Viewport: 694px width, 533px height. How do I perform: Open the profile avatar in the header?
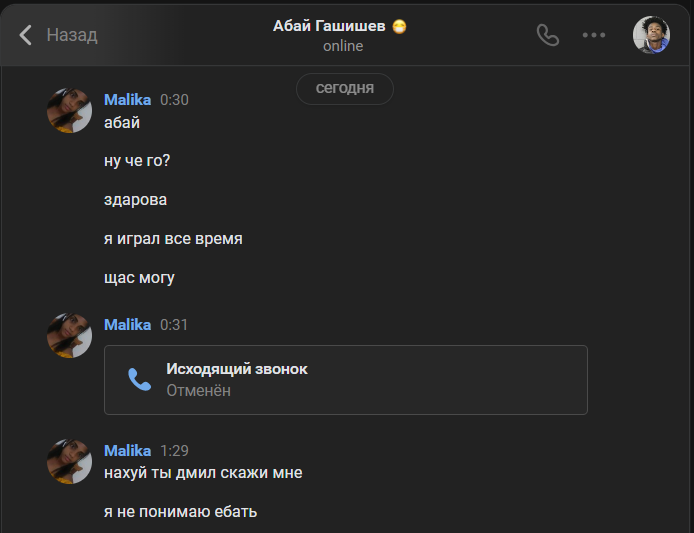point(651,35)
